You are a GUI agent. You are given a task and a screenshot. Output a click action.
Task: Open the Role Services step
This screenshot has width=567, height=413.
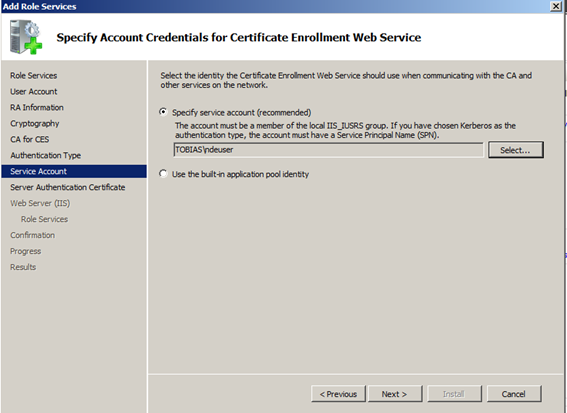[x=34, y=76]
